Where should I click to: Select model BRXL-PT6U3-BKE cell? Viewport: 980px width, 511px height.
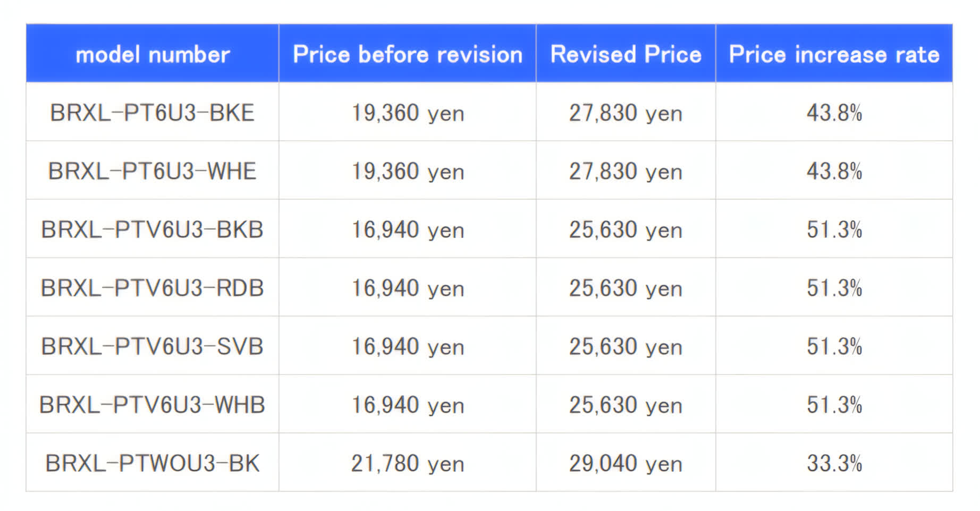coord(153,113)
